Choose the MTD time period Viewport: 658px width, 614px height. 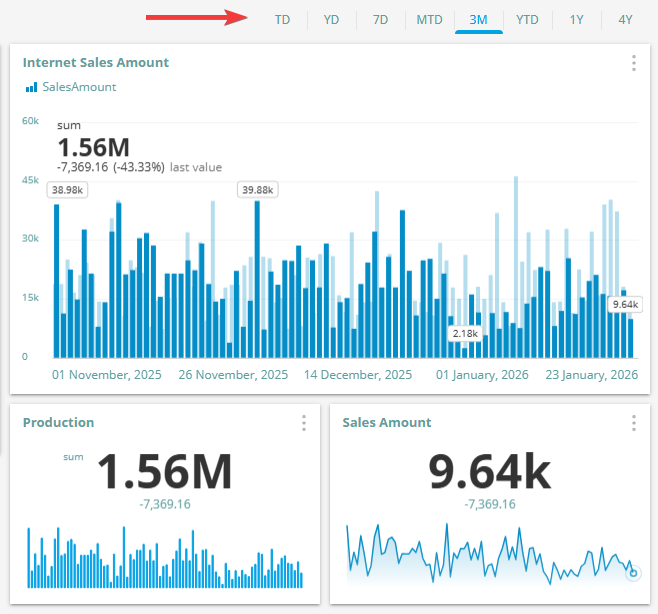[429, 19]
